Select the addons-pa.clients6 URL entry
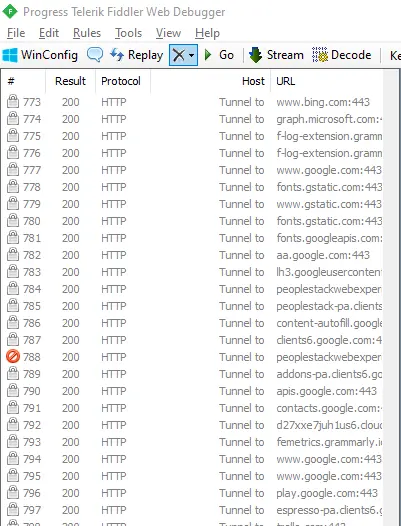Screen dimensions: 401x526 [329, 374]
